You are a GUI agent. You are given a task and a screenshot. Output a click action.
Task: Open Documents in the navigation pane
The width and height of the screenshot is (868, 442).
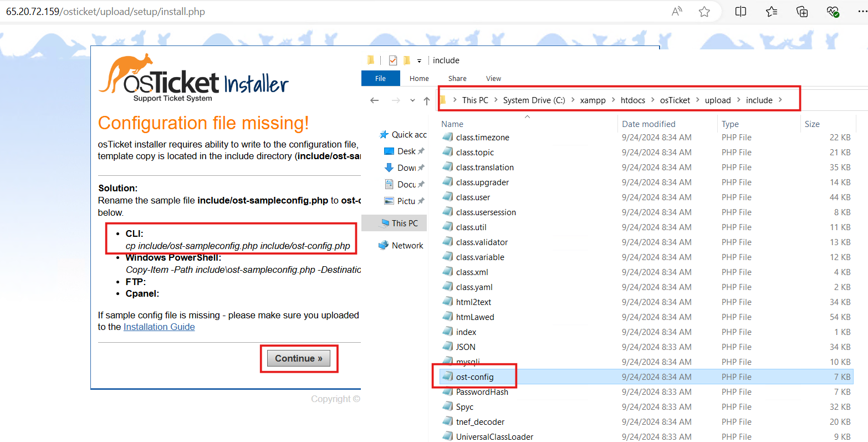[405, 184]
